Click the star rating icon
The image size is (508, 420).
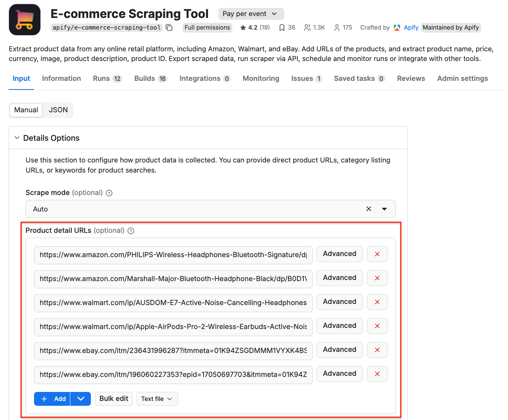pos(242,27)
